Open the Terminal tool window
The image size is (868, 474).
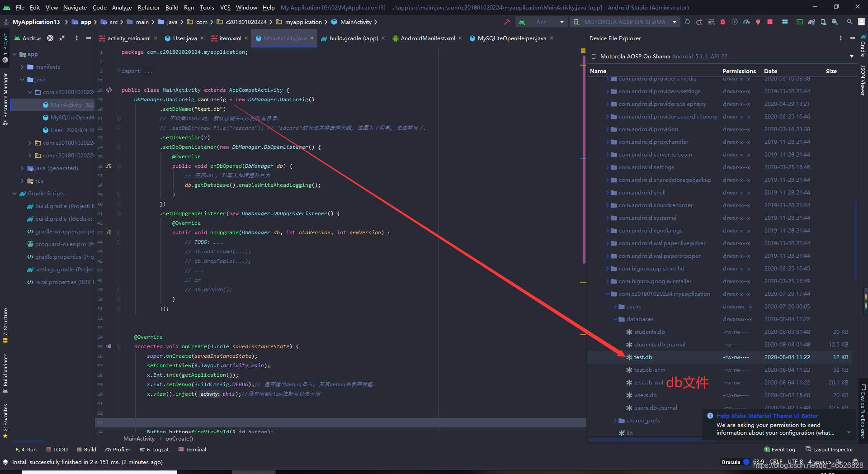click(x=192, y=450)
